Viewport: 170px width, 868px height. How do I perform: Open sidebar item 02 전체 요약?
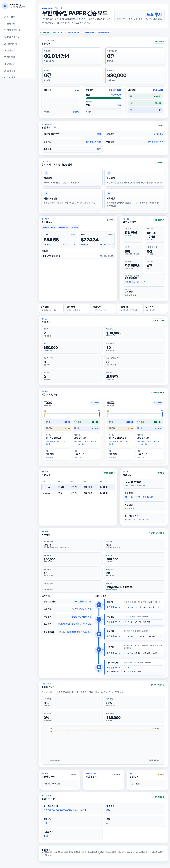17,24
